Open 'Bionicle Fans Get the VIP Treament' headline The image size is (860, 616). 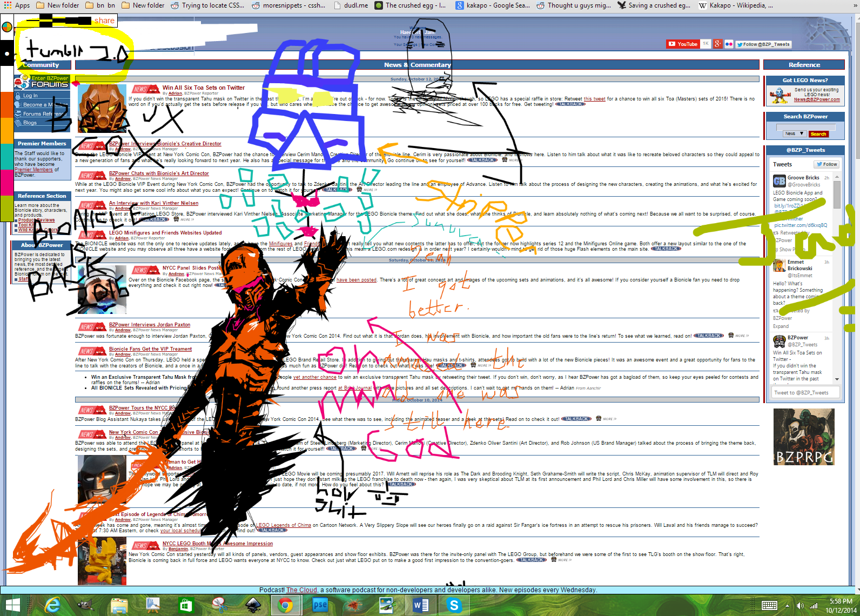[150, 349]
